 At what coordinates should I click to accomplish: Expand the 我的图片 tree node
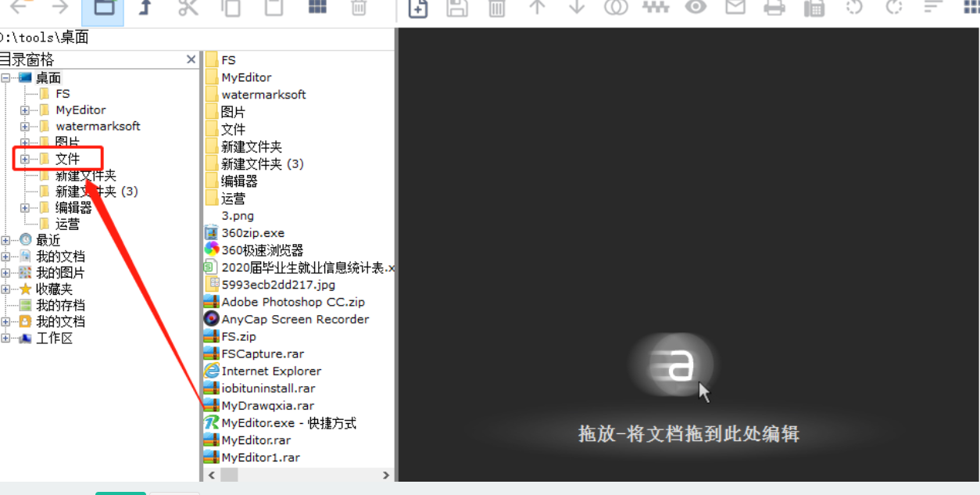click(5, 273)
